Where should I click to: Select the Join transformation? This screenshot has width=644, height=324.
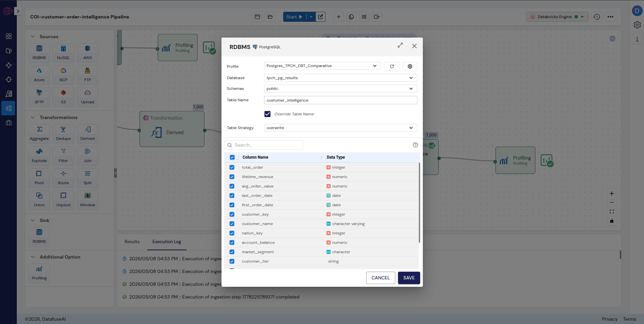88,155
